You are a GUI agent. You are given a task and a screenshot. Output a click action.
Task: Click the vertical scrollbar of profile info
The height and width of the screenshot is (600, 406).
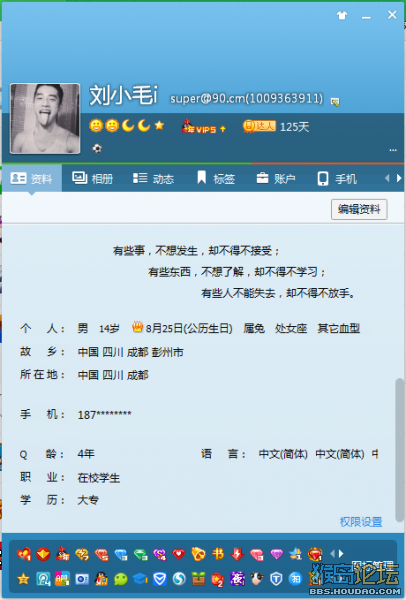pyautogui.click(x=399, y=450)
